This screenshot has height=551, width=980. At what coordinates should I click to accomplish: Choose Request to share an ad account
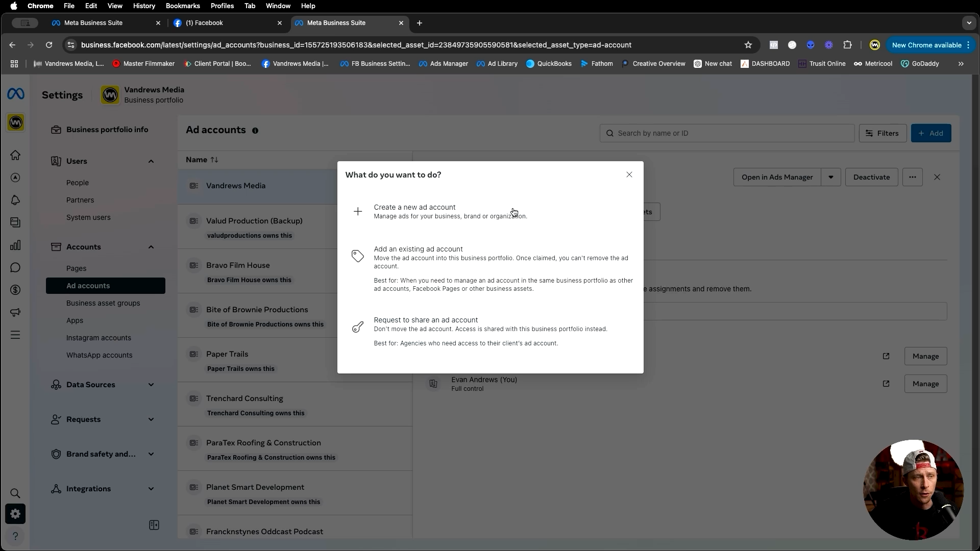click(x=490, y=331)
